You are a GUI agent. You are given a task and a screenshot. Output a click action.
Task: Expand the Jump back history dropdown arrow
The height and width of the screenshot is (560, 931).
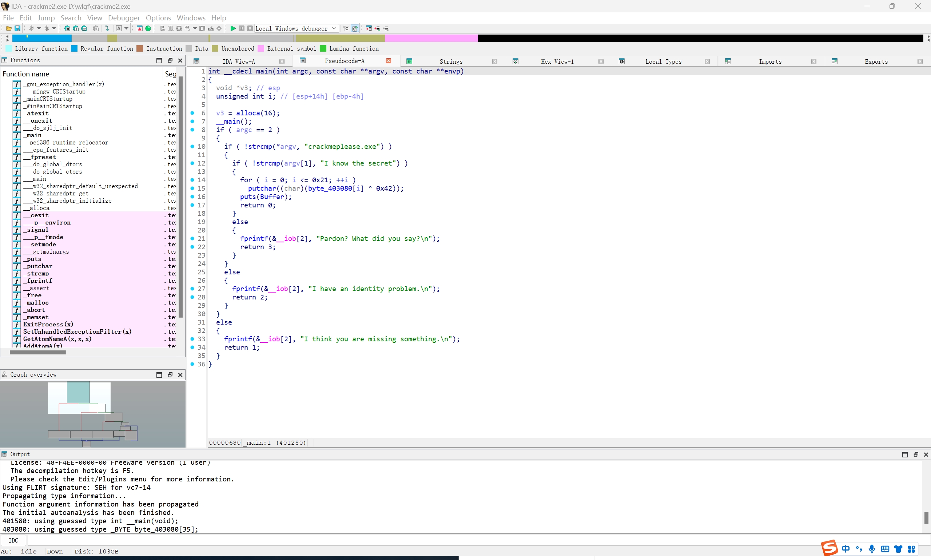(x=39, y=28)
